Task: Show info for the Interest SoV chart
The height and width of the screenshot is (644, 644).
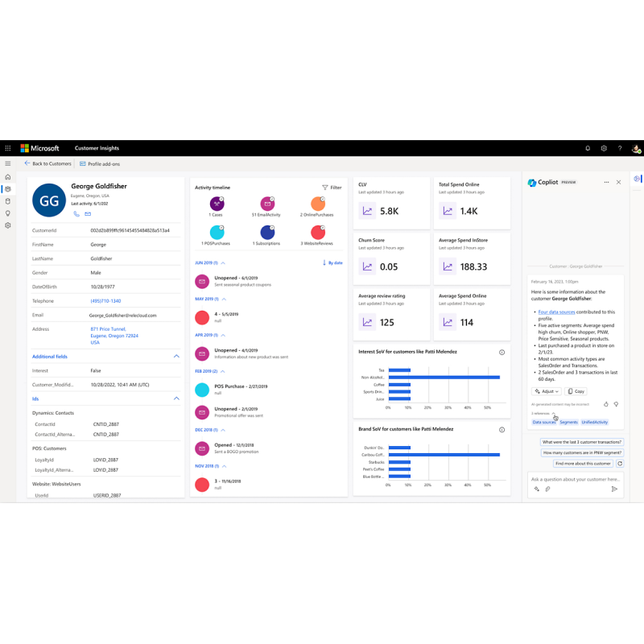Action: point(502,353)
